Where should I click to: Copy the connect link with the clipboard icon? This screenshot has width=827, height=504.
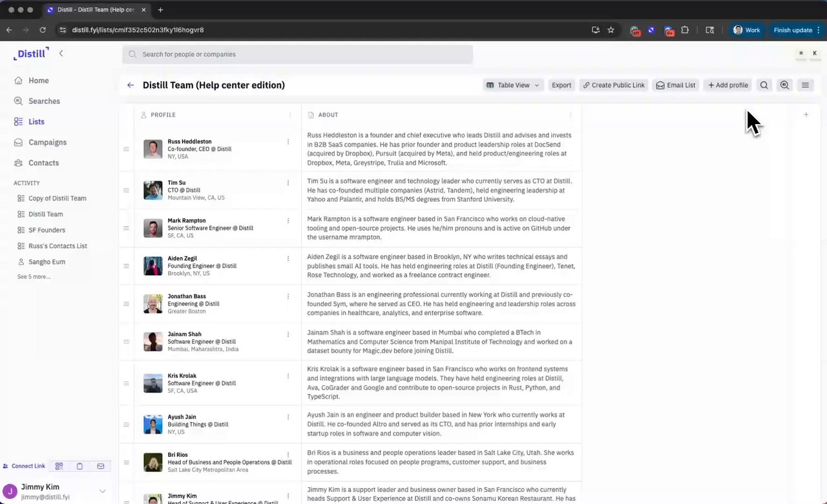[x=79, y=466]
